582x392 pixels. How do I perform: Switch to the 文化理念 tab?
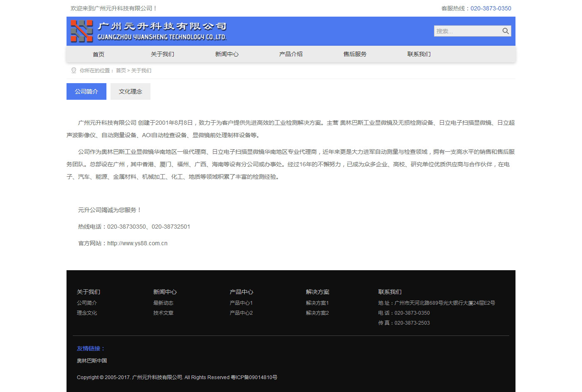pos(131,91)
